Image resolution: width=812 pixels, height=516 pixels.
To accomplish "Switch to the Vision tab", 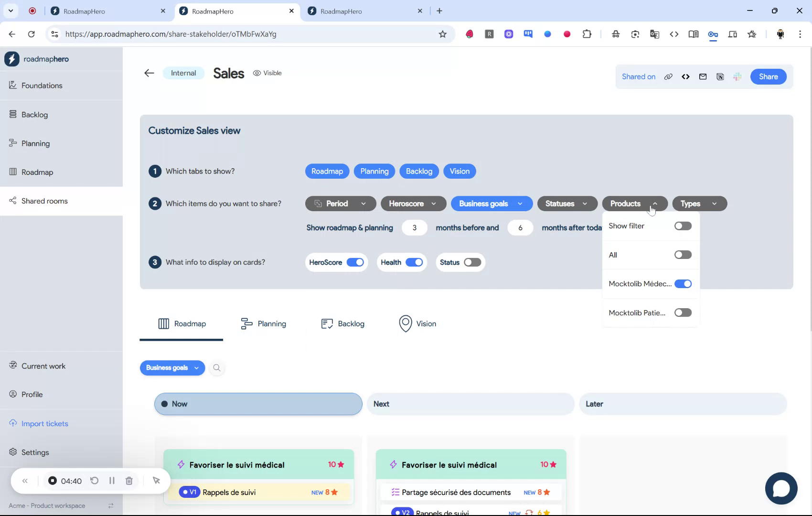I will [x=417, y=323].
